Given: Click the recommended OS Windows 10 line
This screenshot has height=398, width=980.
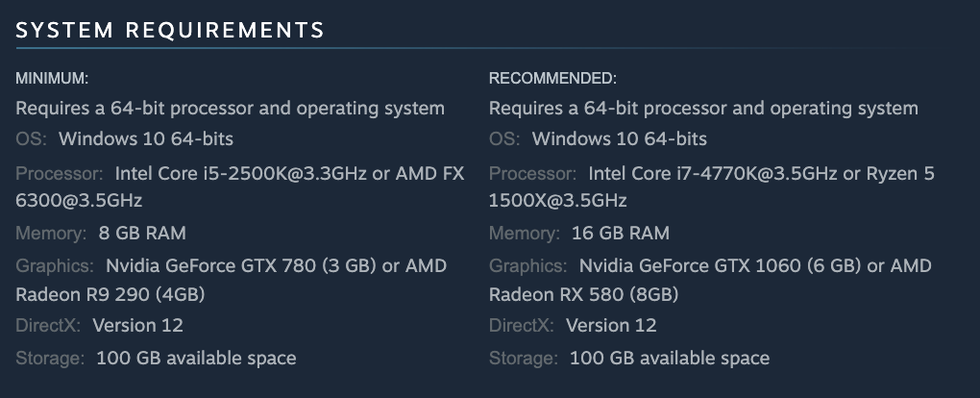Looking at the screenshot, I should coord(598,138).
